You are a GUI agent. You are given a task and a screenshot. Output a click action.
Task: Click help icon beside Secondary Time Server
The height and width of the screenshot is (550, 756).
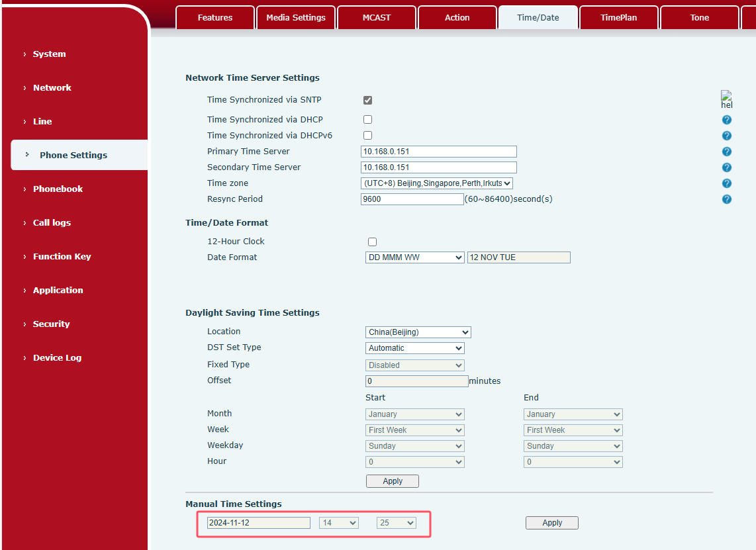coord(726,167)
